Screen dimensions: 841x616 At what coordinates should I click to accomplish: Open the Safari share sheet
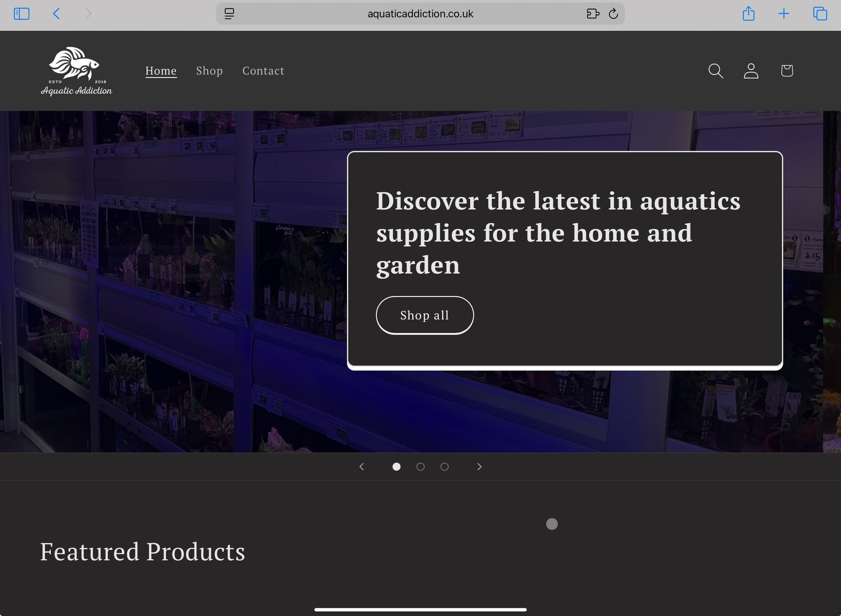coord(748,14)
